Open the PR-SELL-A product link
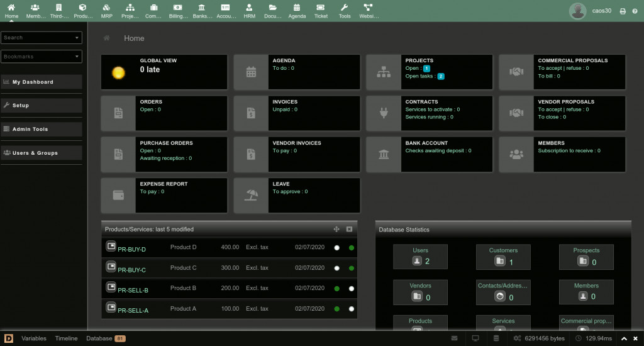 [x=133, y=310]
